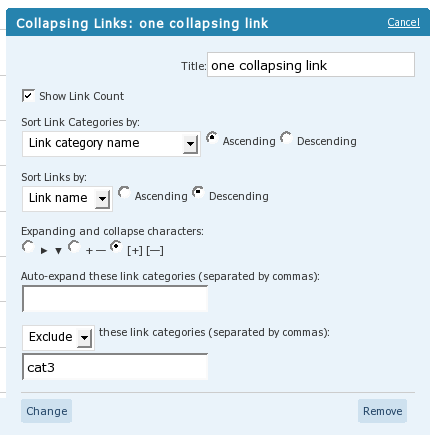Click the Change button

(47, 411)
